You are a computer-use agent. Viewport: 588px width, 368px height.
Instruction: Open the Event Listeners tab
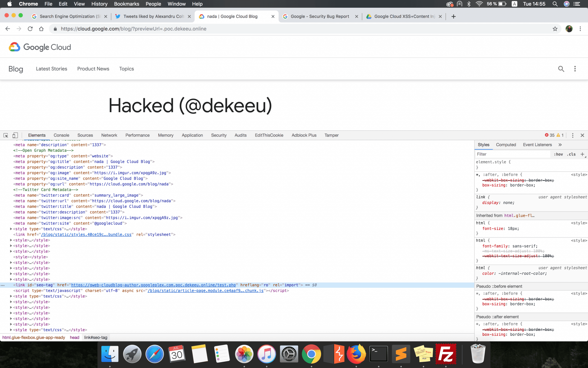537,145
